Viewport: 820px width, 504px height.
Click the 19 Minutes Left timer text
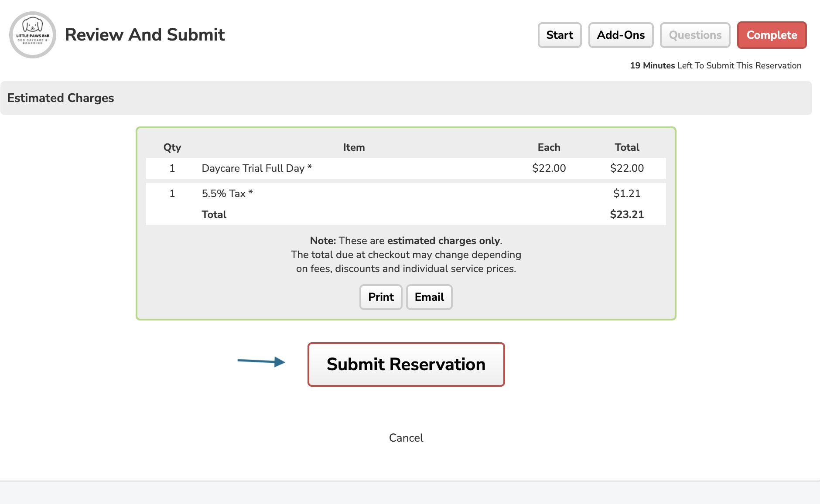[x=716, y=65]
